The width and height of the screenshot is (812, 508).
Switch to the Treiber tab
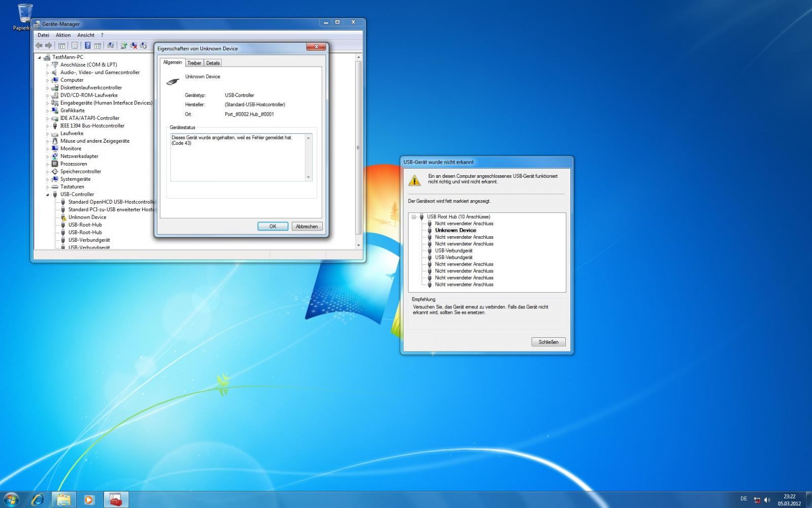point(194,63)
